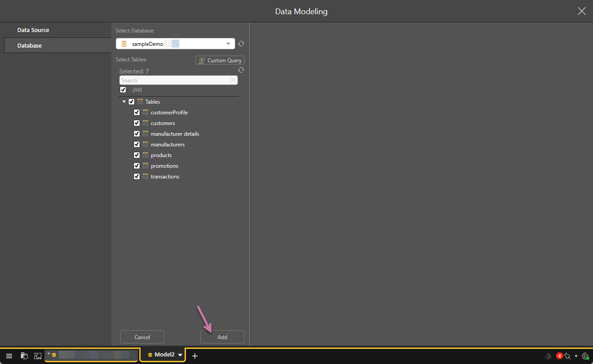Uncheck the promotions table

[137, 166]
